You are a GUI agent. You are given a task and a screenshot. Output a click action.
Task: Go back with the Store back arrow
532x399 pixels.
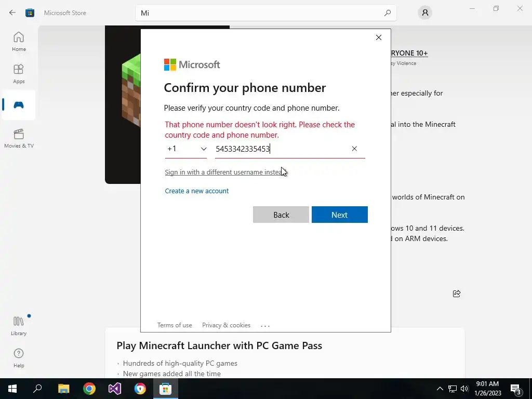(12, 13)
